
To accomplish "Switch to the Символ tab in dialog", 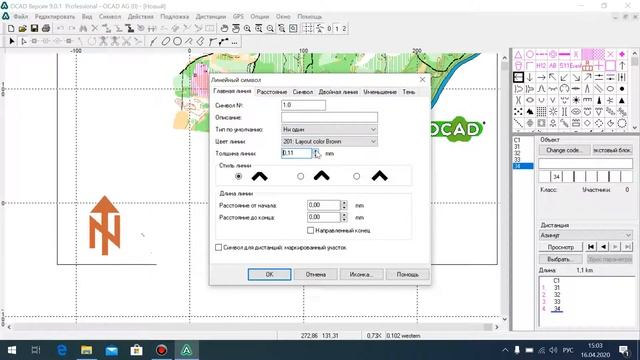I will point(303,92).
